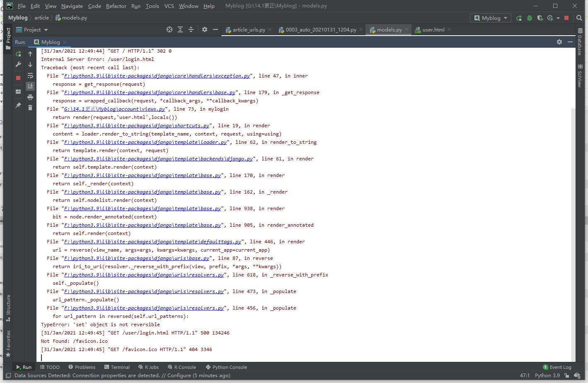The height and width of the screenshot is (383, 588).
Task: Clear all console output trash icon
Action: point(30,108)
